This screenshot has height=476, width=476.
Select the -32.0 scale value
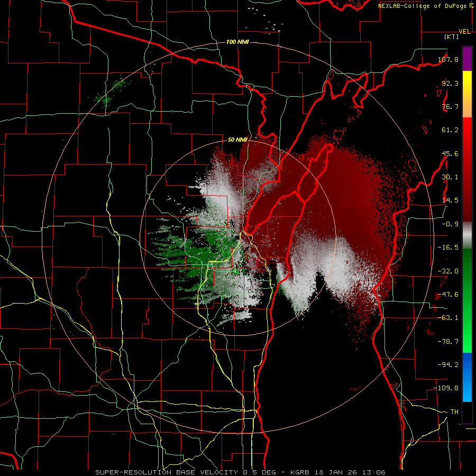(448, 271)
